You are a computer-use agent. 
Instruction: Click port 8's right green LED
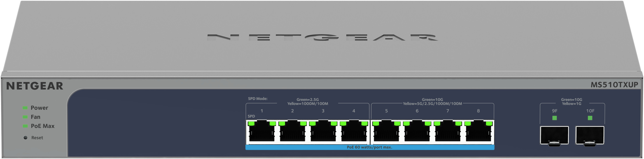click(x=489, y=123)
